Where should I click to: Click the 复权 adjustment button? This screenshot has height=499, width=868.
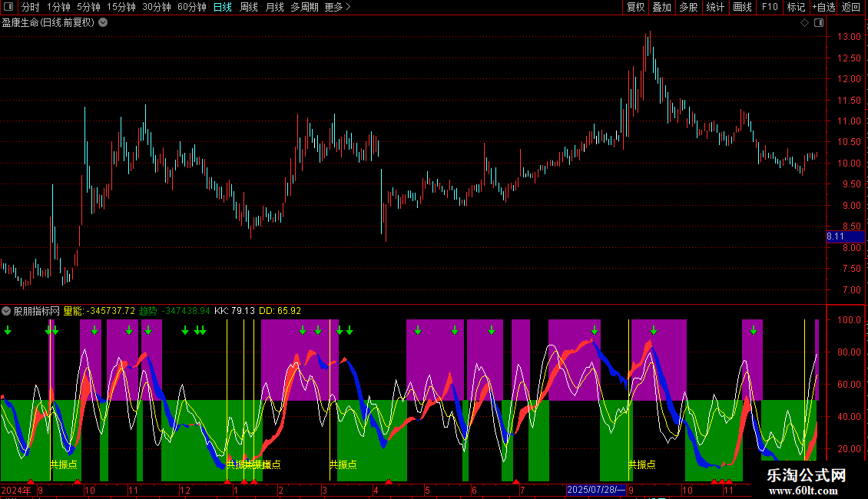[635, 7]
